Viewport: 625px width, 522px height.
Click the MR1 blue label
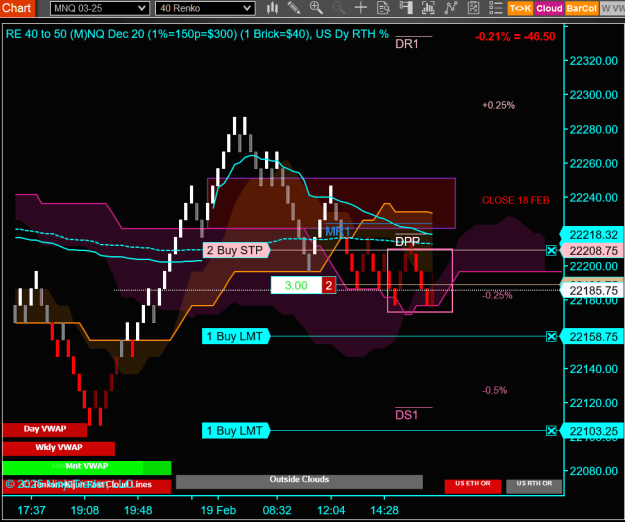[x=338, y=232]
